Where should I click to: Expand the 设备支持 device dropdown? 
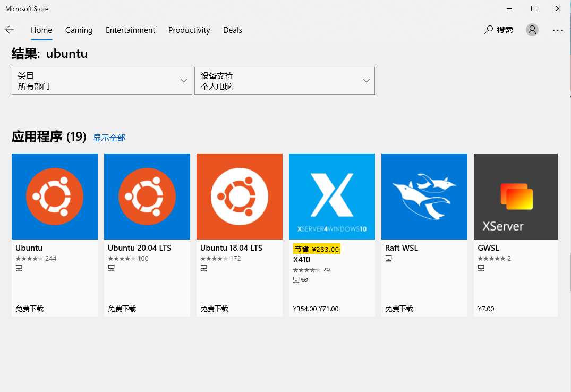(x=285, y=81)
